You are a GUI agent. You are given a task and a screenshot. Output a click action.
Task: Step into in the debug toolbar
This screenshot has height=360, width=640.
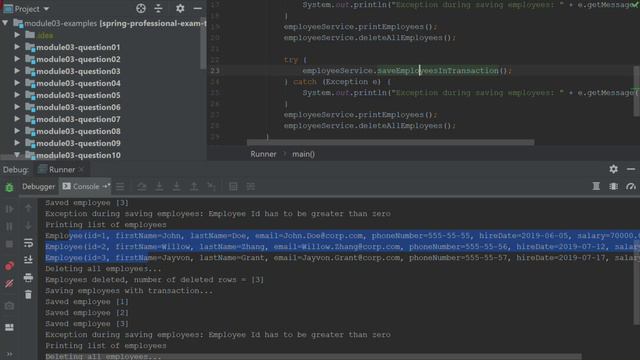coord(159,187)
